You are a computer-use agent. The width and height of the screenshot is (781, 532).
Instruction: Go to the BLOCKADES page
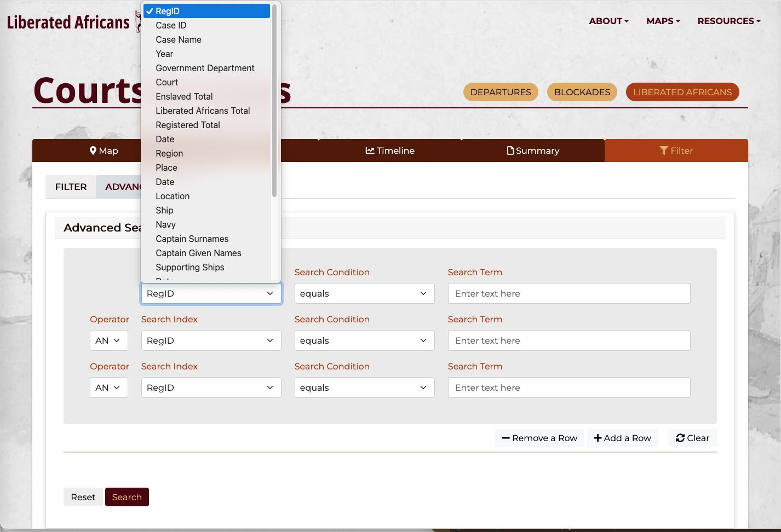[x=582, y=92]
